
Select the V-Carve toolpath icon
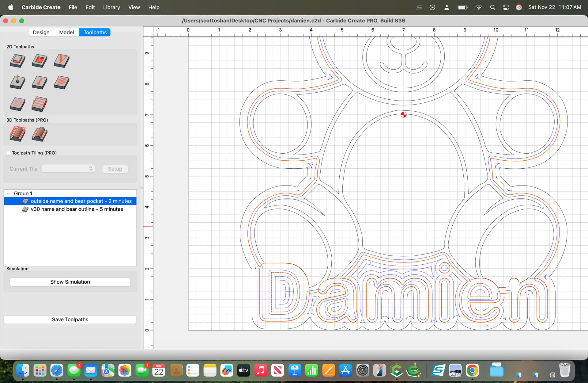click(x=62, y=60)
